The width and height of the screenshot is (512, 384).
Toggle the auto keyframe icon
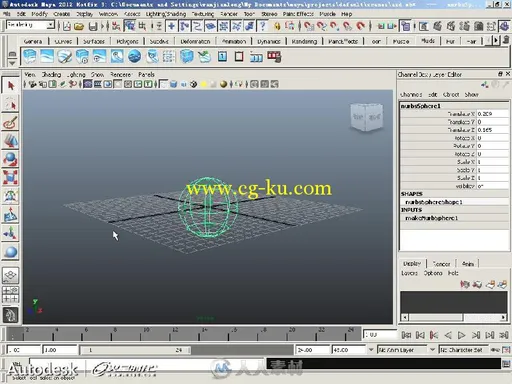coord(495,350)
